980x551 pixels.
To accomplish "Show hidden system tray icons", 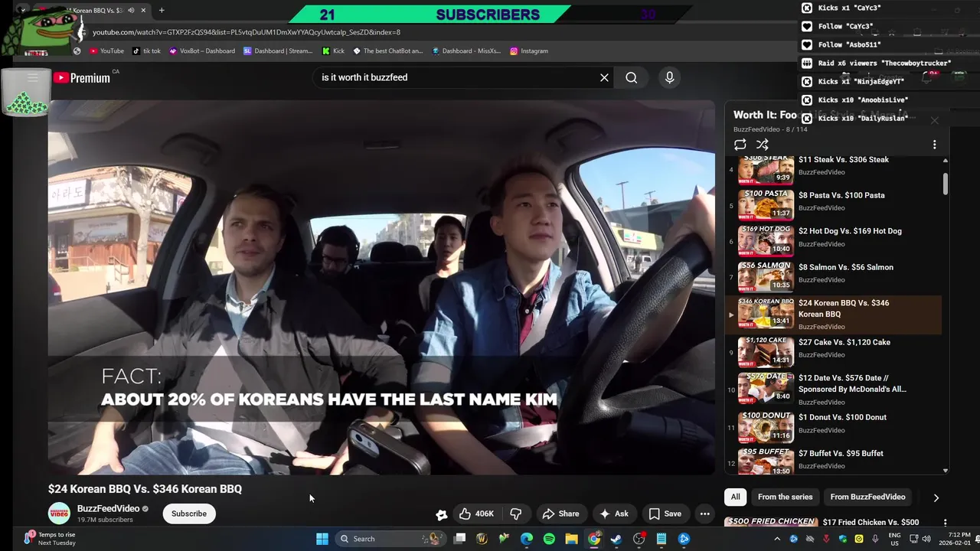I will pos(776,539).
